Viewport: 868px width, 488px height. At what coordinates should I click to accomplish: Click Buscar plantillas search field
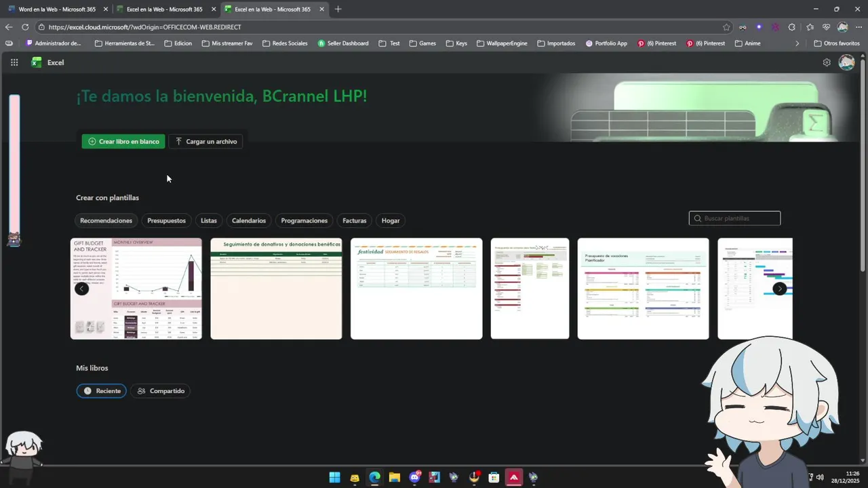pos(734,218)
